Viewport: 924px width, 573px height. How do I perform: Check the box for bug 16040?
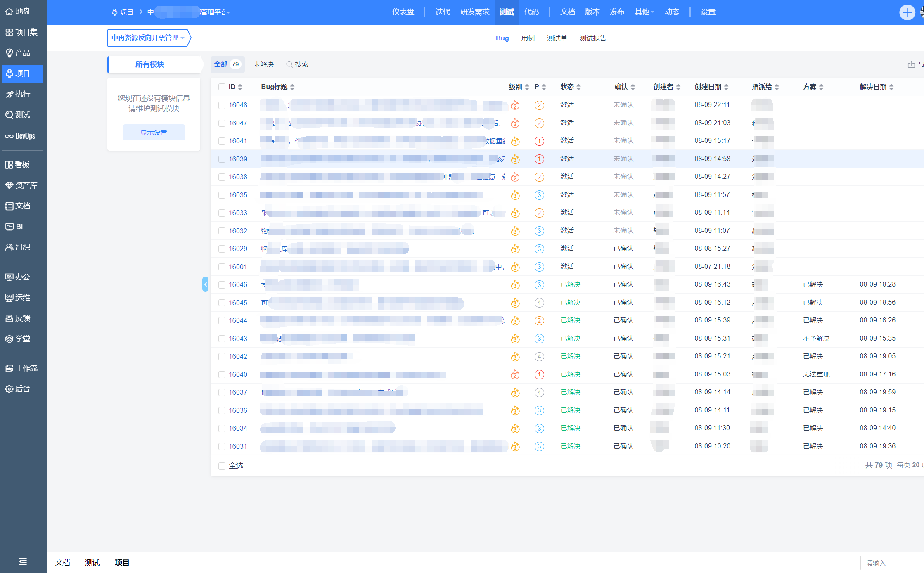click(222, 374)
